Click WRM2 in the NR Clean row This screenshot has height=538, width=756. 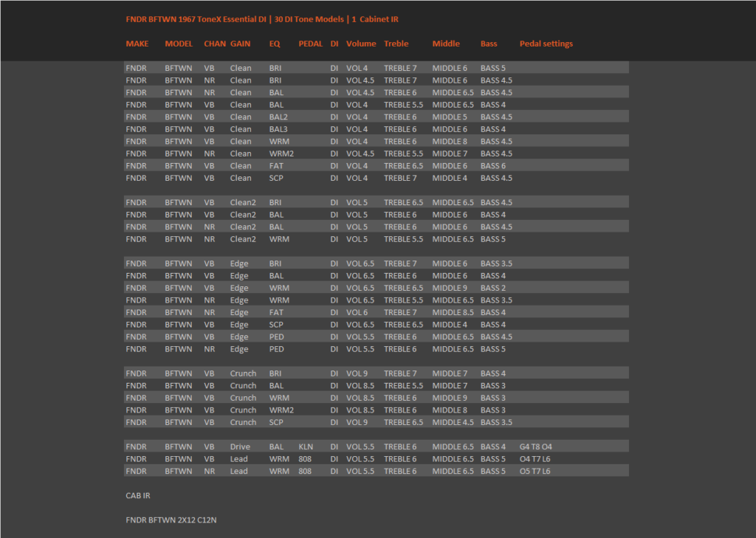281,154
